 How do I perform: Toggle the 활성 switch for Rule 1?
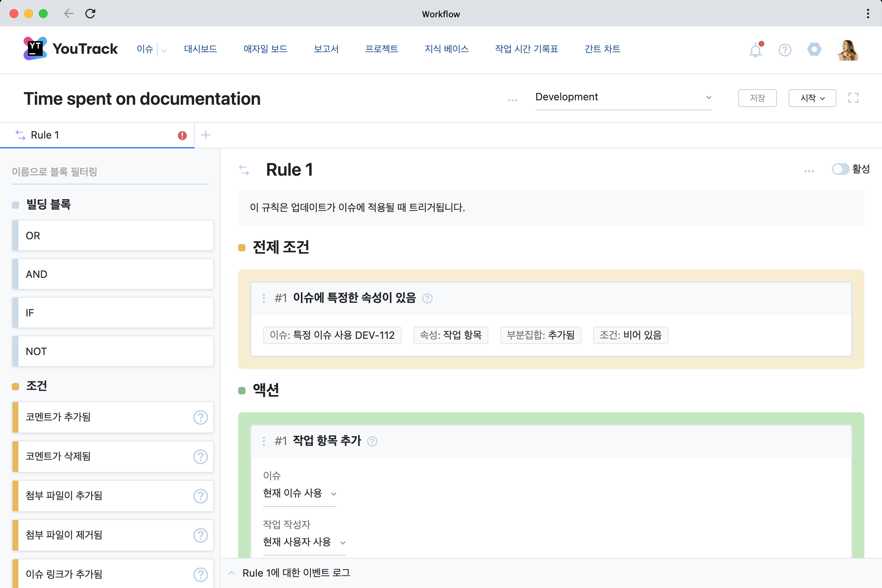[841, 169]
